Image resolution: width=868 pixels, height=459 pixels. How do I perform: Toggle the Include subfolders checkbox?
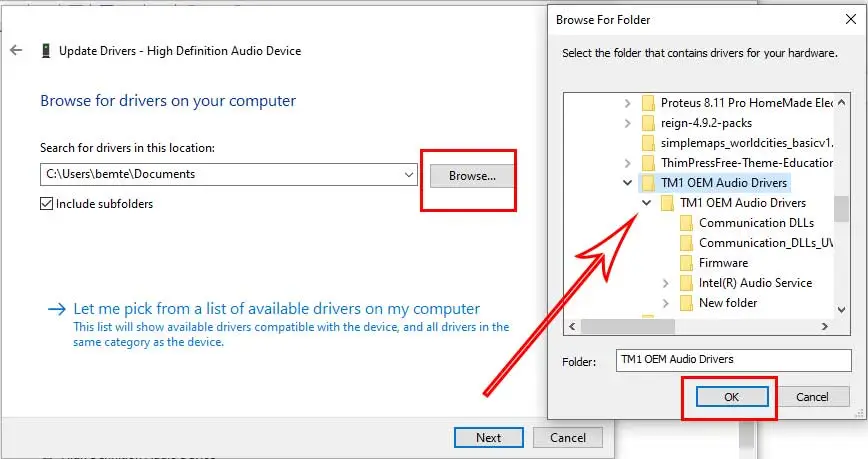[x=46, y=204]
